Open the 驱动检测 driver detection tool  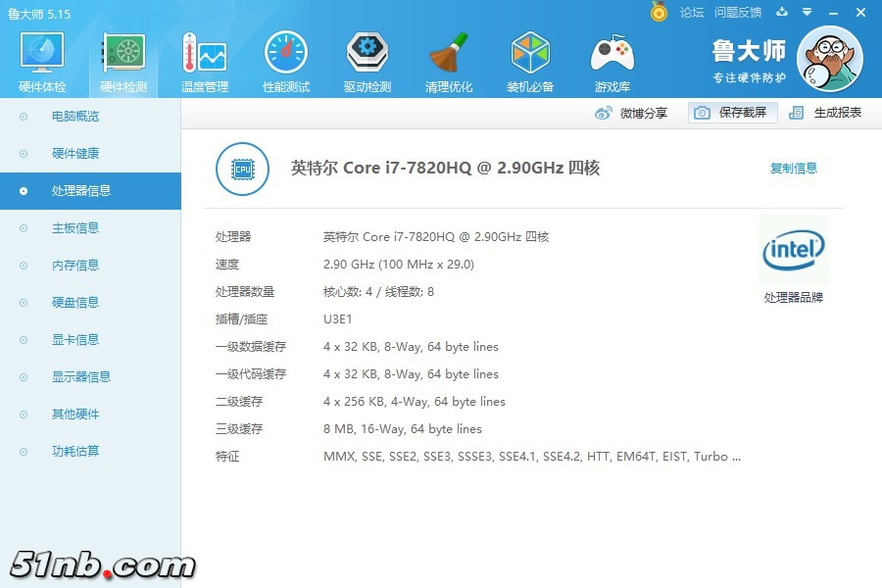pyautogui.click(x=367, y=62)
